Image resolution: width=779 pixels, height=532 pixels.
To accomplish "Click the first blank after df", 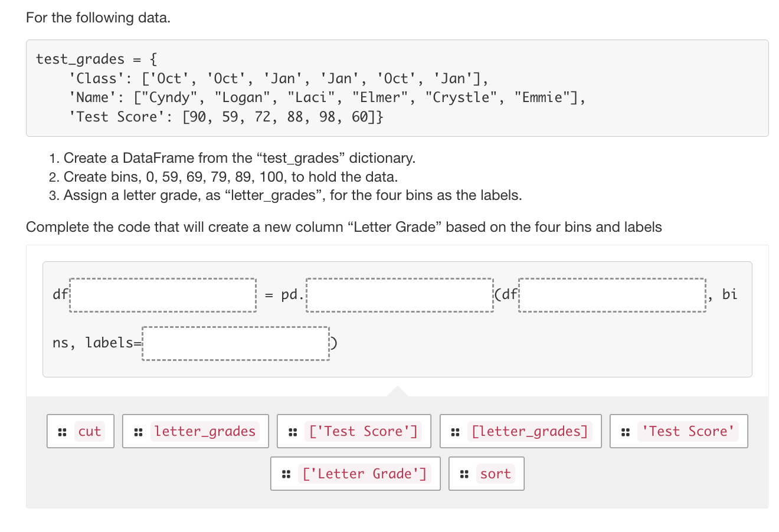I will 163,295.
